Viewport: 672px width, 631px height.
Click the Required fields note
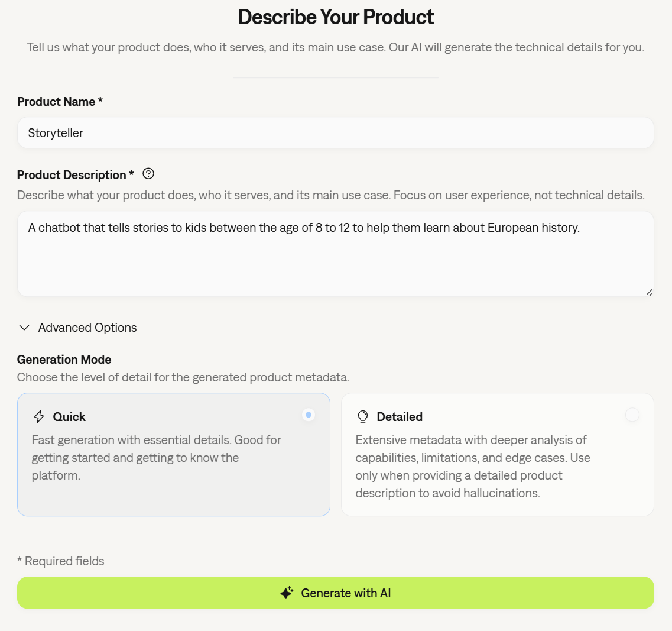coord(61,561)
